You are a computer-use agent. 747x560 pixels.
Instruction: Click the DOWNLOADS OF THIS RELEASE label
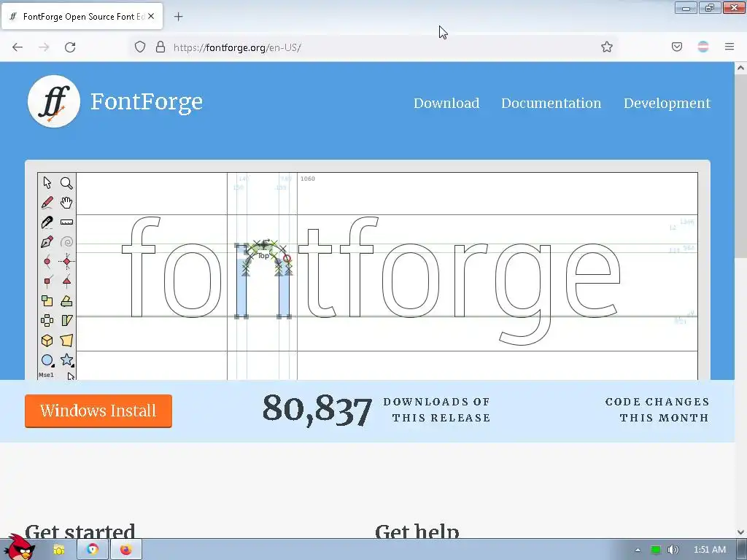[x=437, y=410]
